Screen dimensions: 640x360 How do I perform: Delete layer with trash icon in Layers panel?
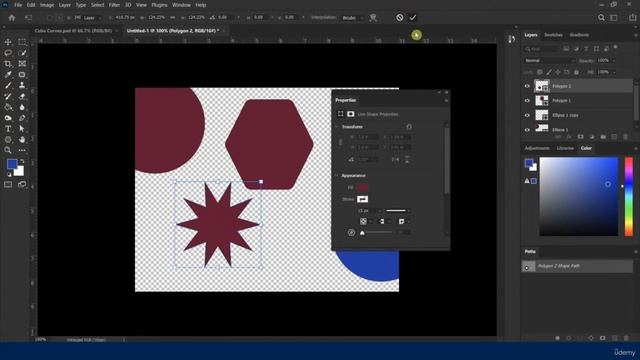(x=625, y=137)
